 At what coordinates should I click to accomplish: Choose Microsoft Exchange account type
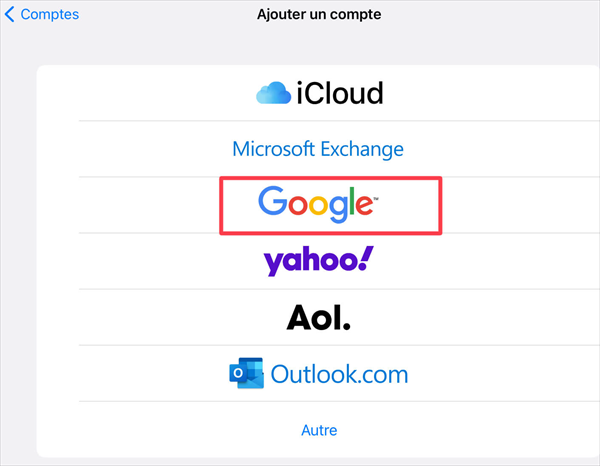(x=318, y=149)
